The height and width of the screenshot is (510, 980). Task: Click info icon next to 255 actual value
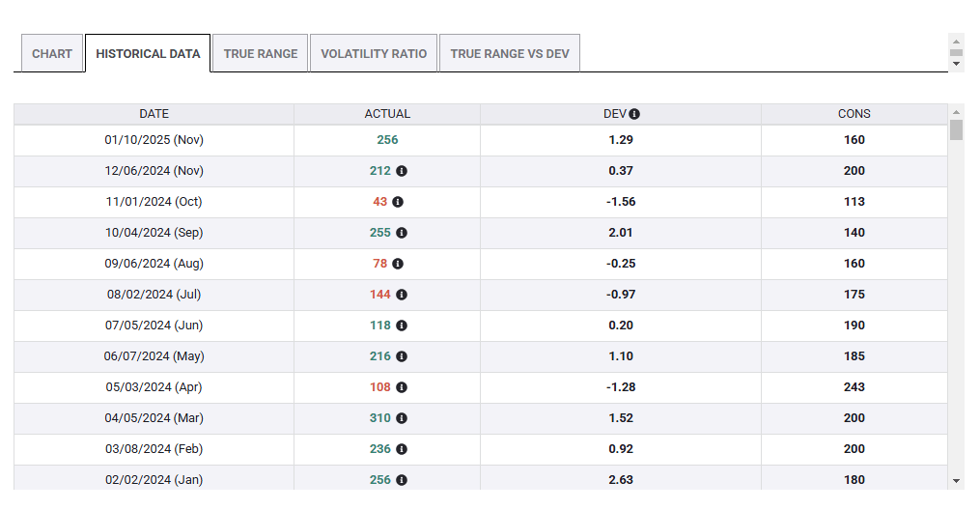click(402, 233)
